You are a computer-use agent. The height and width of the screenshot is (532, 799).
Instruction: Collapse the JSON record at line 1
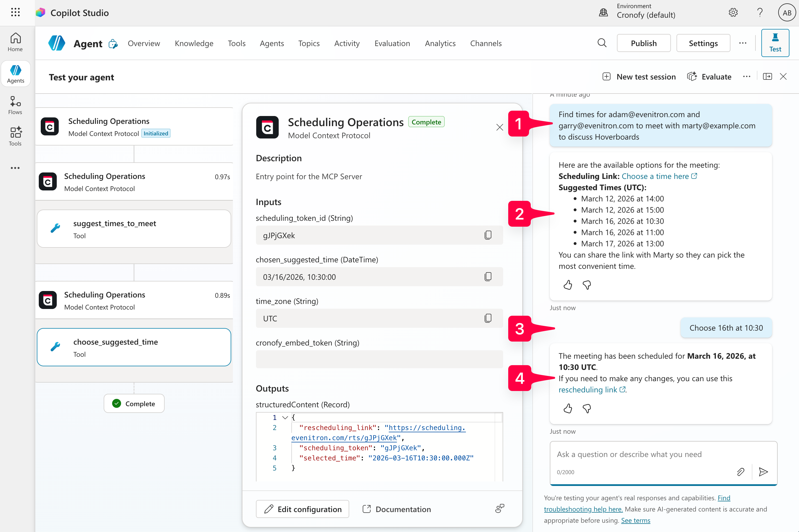click(x=285, y=417)
